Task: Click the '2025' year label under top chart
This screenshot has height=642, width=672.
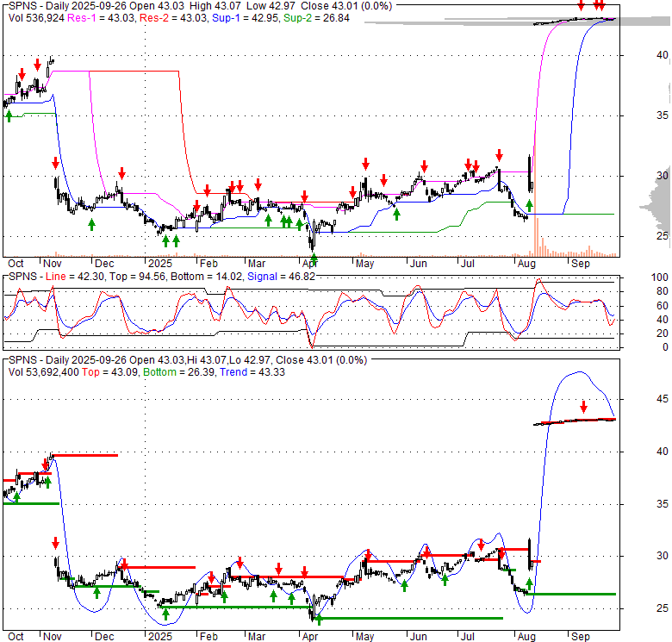Action: (160, 264)
